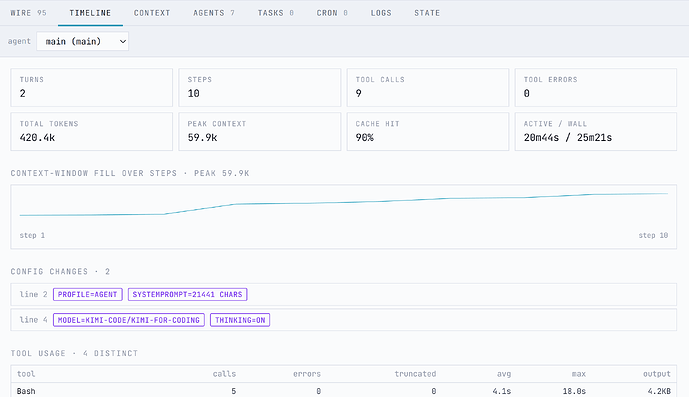This screenshot has height=397, width=689.
Task: Open the WIRE tab
Action: click(29, 13)
